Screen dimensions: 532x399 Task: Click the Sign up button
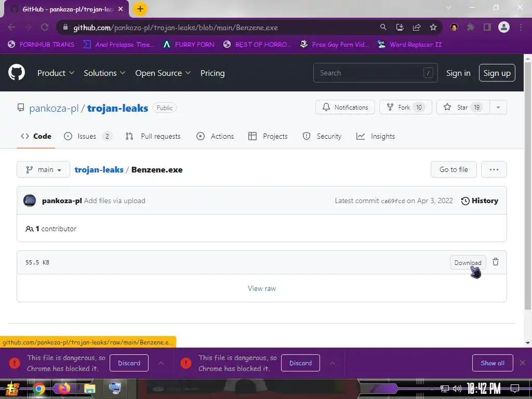[497, 73]
